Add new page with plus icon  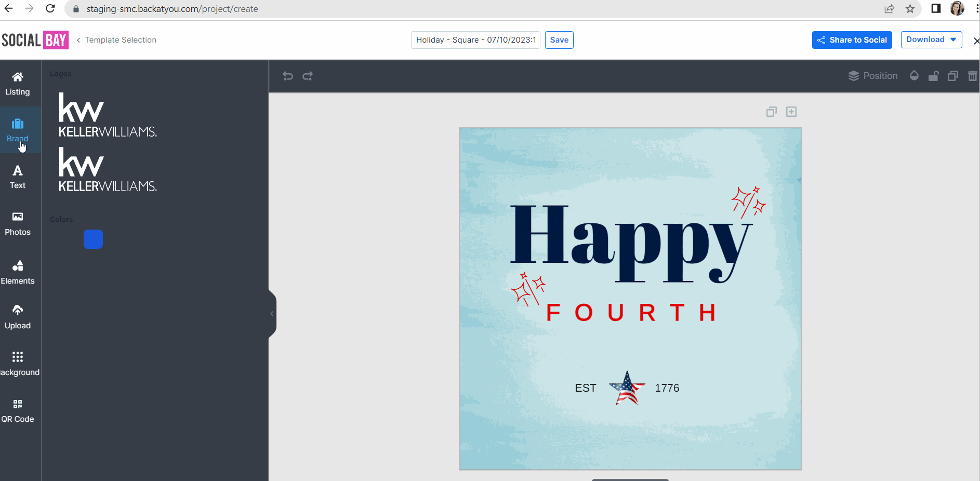coord(791,112)
